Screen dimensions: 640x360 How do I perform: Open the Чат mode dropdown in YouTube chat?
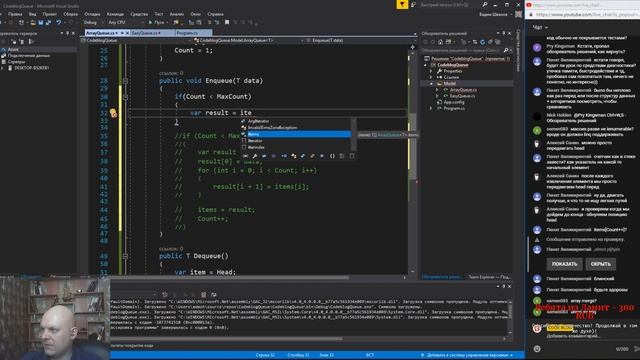pos(540,27)
